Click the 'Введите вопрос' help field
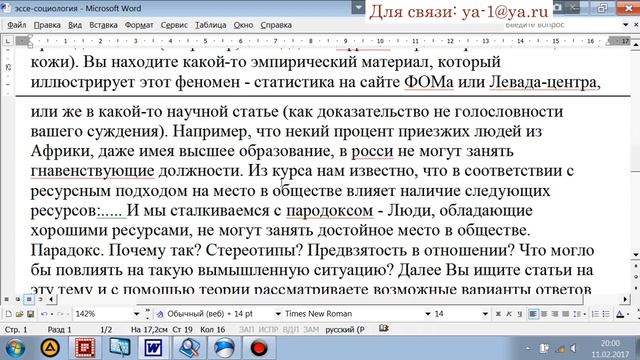Viewport: 640px width, 360px height. pos(562,25)
